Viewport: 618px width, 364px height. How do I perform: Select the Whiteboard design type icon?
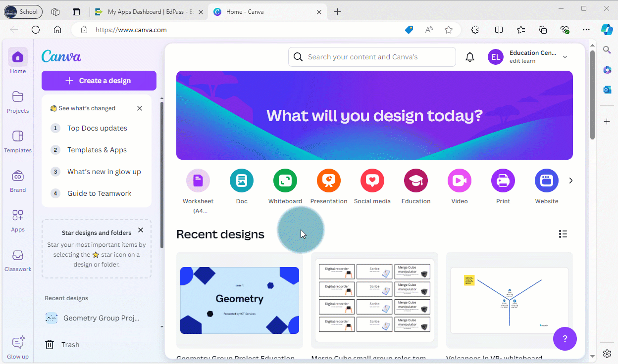pos(285,181)
